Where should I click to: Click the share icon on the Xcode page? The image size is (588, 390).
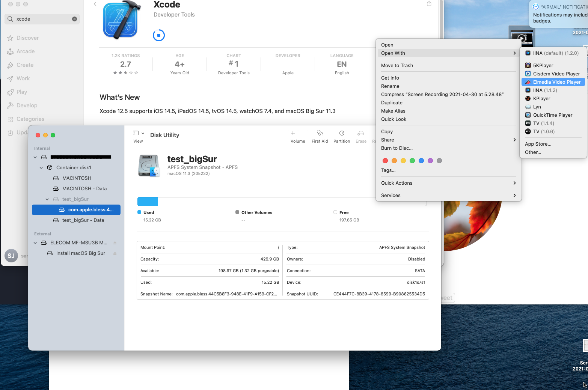click(429, 4)
